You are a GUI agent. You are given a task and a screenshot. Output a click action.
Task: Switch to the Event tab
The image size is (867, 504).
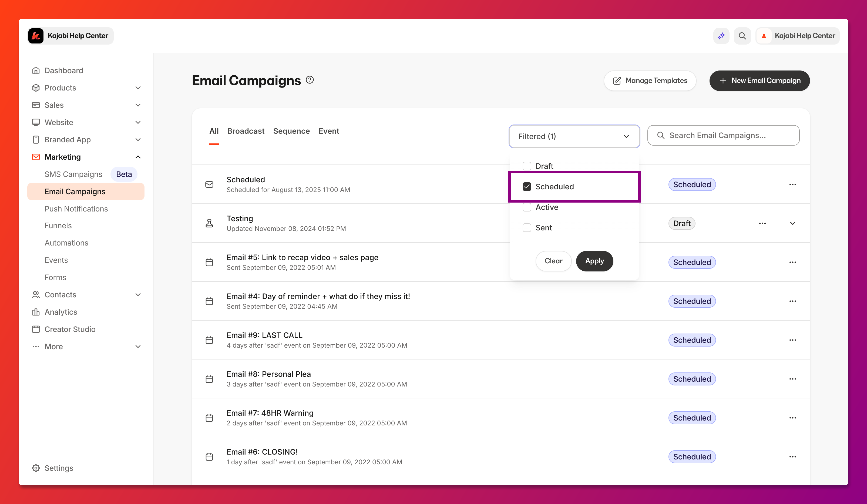(328, 131)
